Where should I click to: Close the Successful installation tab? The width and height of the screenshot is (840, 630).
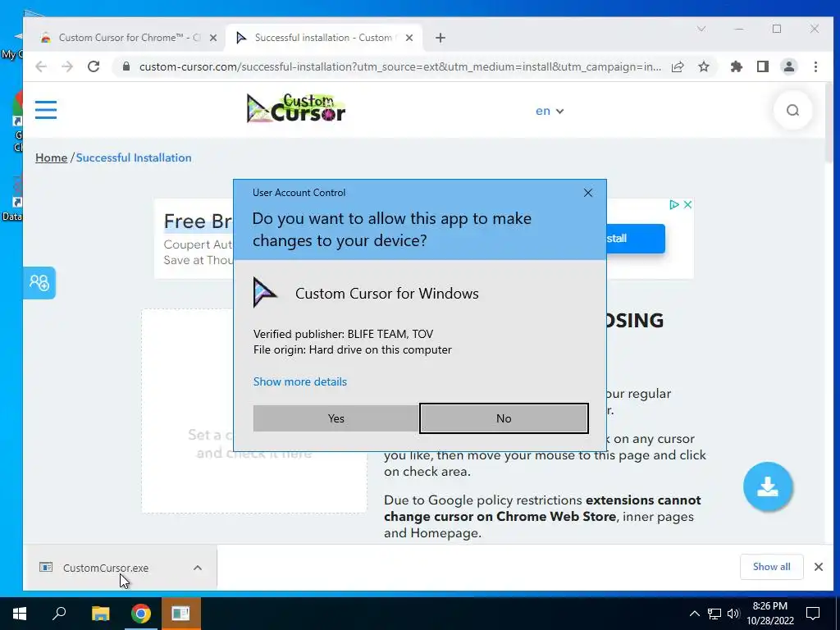click(x=409, y=38)
